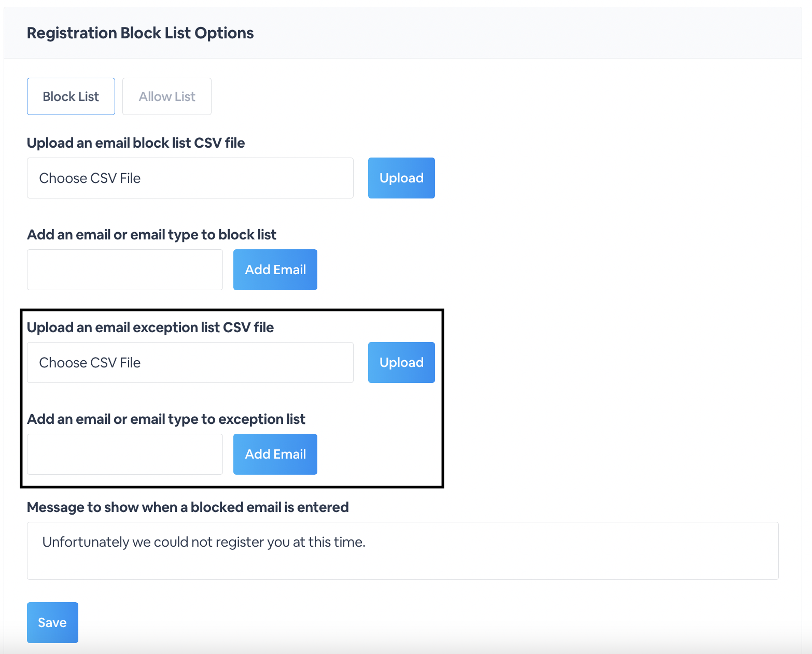Add Email to the block list
Viewport: 812px width, 654px height.
pos(275,269)
